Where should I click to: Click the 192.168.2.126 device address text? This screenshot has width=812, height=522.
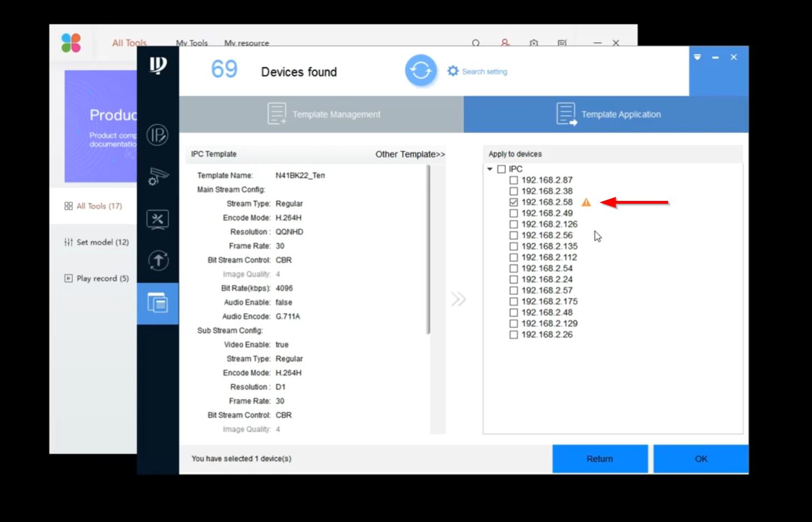tap(549, 224)
